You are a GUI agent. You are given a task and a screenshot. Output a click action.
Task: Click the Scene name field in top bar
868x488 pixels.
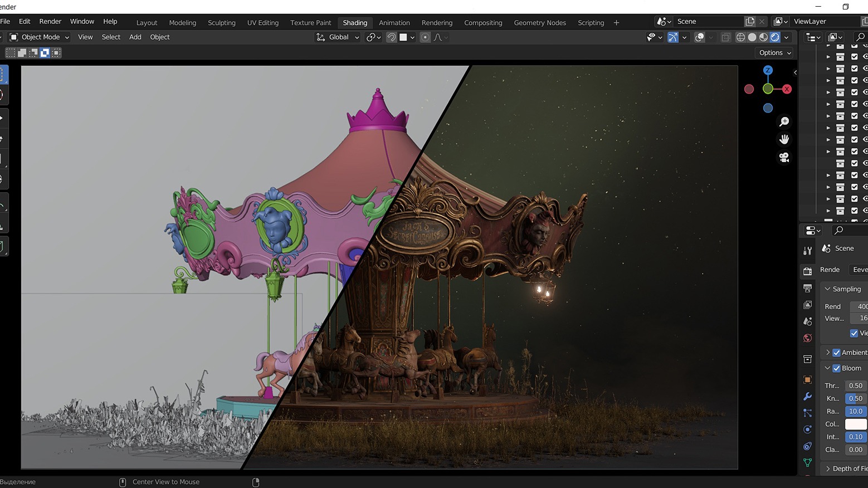click(x=709, y=21)
